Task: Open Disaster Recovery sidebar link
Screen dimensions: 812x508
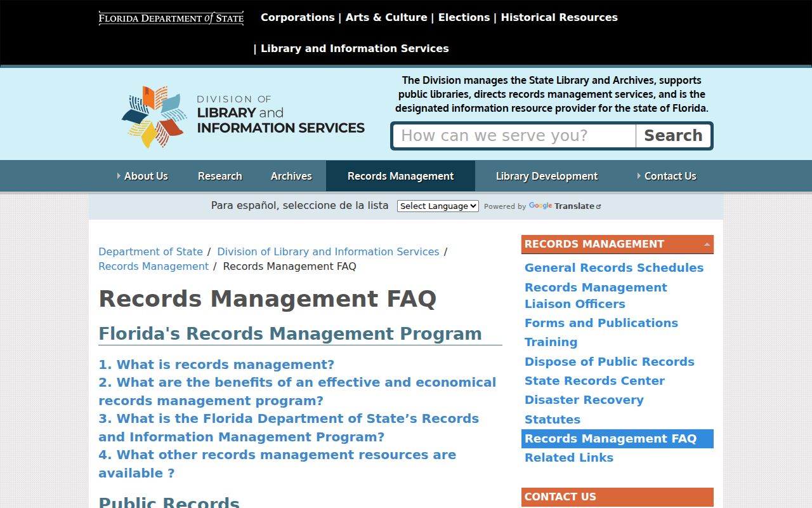Action: pyautogui.click(x=584, y=399)
